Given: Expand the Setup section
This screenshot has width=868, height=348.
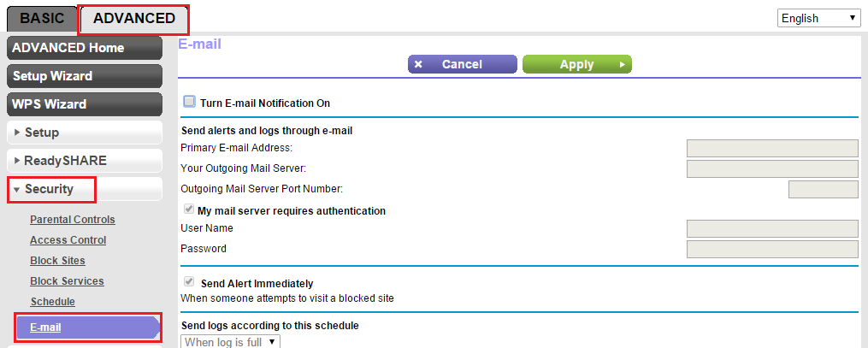Looking at the screenshot, I should 84,133.
